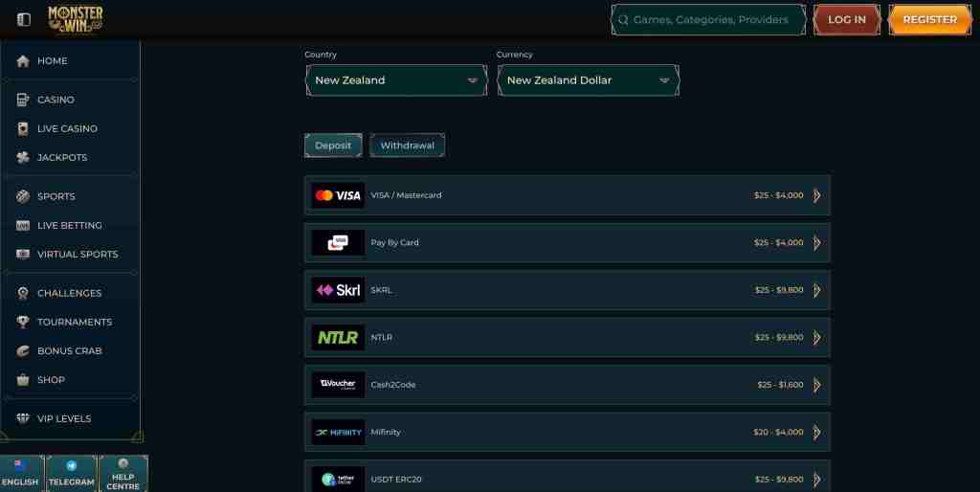Click the Pay By Card logo

[338, 242]
